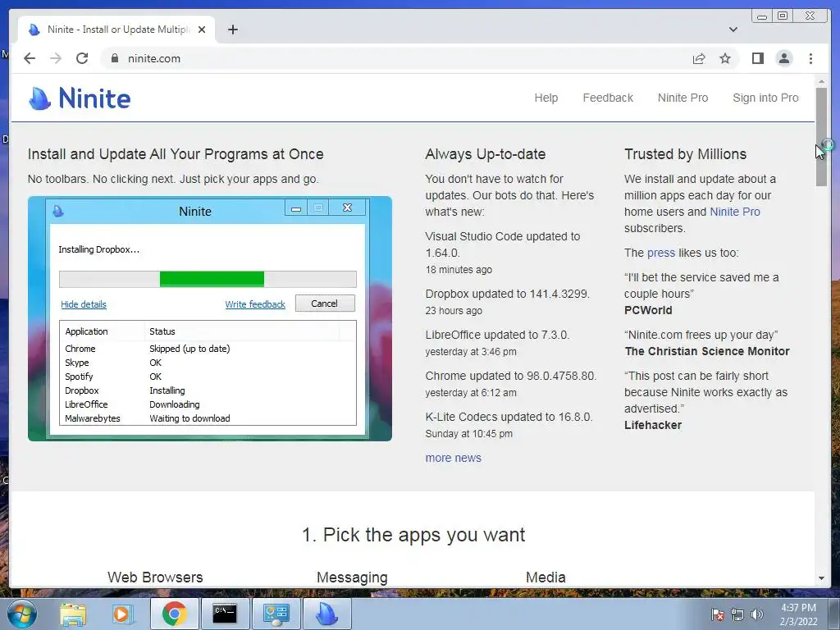Open the Command Prompt taskbar icon
Screen dimensions: 840x630
click(225, 614)
